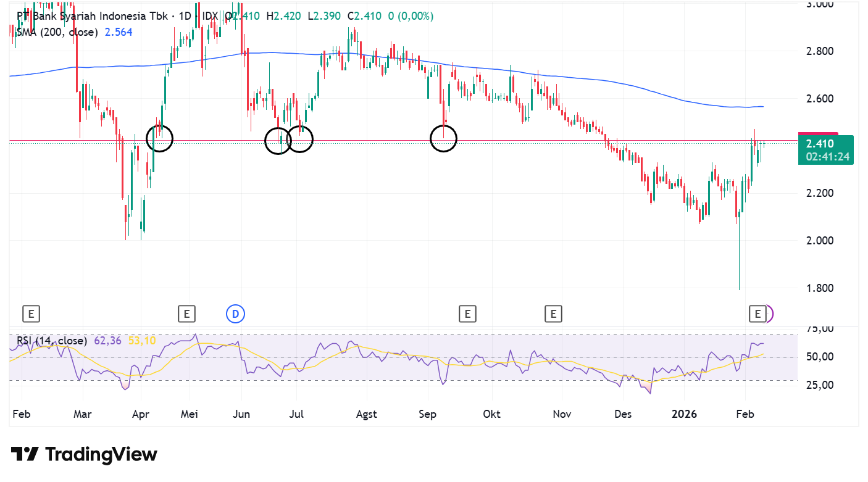Click the blue SMA value 2.564
The width and height of the screenshot is (868, 482).
tap(119, 32)
